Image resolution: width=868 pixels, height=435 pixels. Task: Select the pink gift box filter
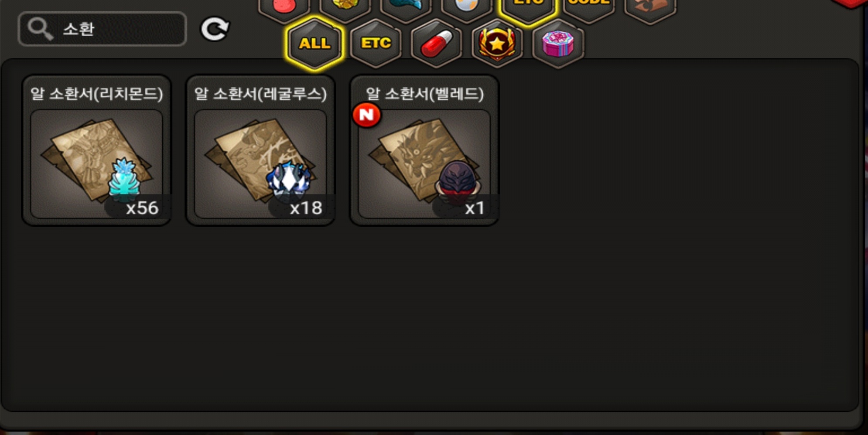click(x=558, y=44)
